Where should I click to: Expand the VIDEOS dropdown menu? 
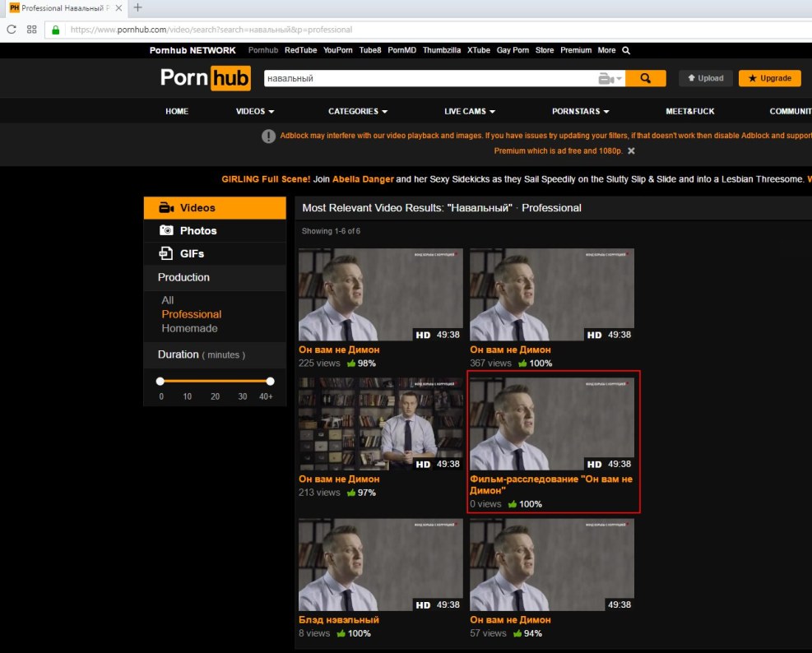coord(254,111)
